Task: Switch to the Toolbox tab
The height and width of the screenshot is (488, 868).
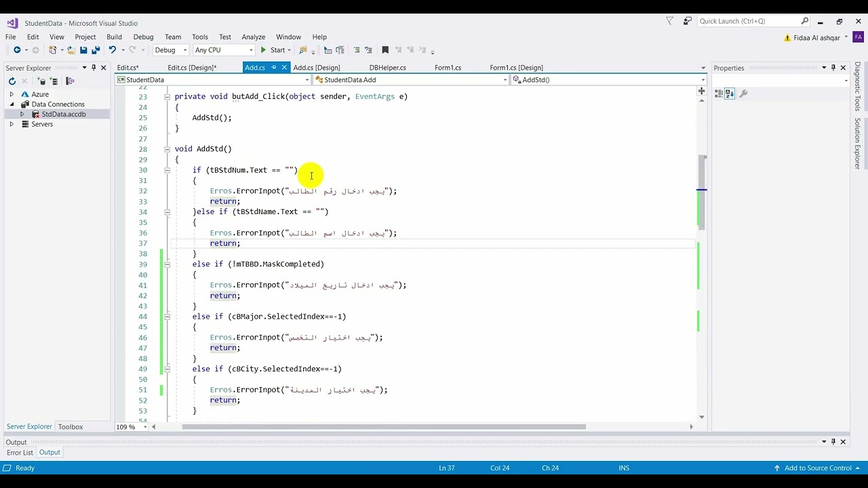Action: [71, 427]
